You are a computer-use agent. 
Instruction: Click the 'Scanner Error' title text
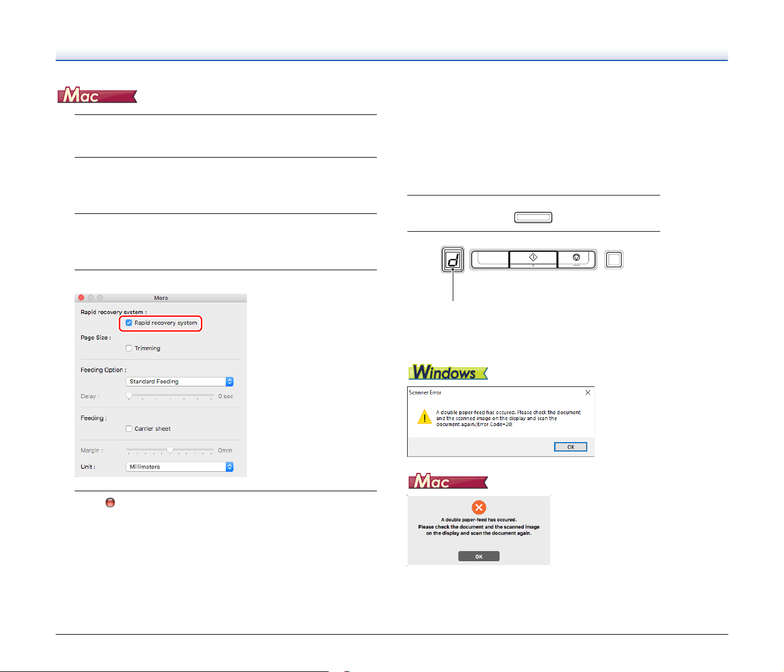point(425,392)
